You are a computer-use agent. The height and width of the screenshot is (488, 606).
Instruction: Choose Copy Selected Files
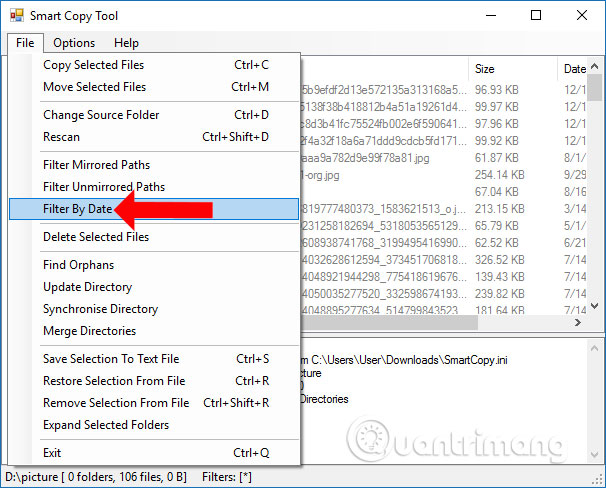[x=94, y=65]
